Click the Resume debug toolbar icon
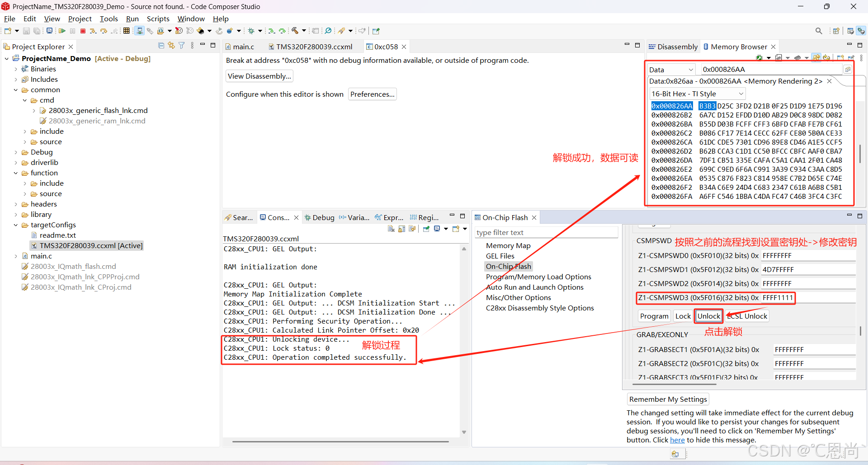Image resolution: width=868 pixels, height=465 pixels. pos(62,31)
